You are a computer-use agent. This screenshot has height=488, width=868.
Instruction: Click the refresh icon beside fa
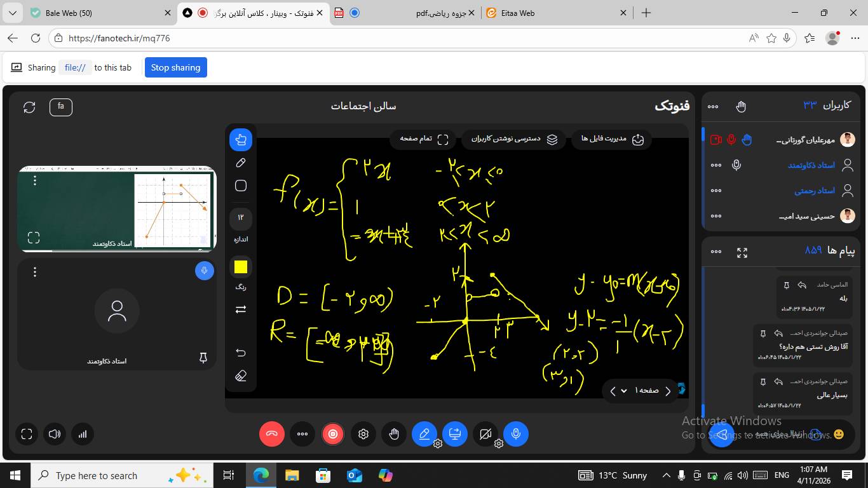tap(29, 107)
